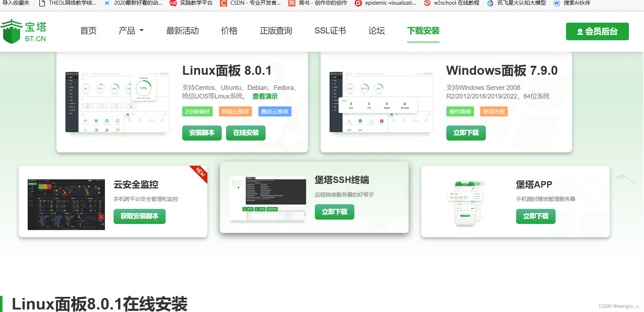Viewport: 644px width, 312px height.
Task: Click the 安装脚本 button
Action: [202, 133]
